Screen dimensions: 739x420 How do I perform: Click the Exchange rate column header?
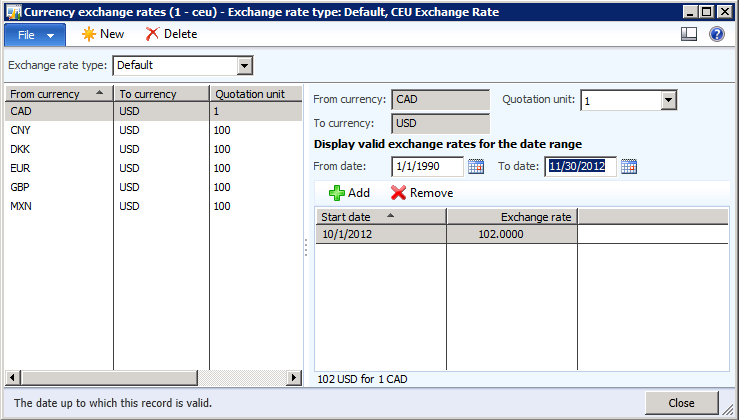[x=512, y=216]
